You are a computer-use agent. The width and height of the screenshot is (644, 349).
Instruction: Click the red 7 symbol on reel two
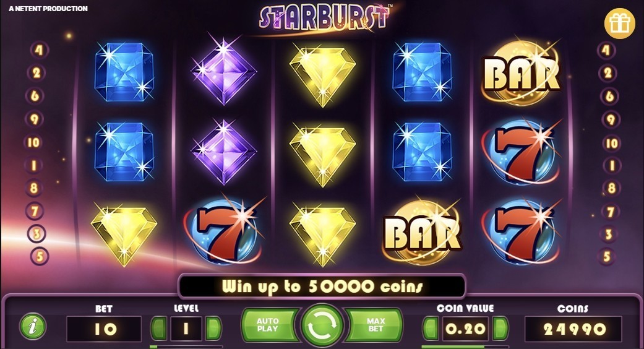point(223,232)
